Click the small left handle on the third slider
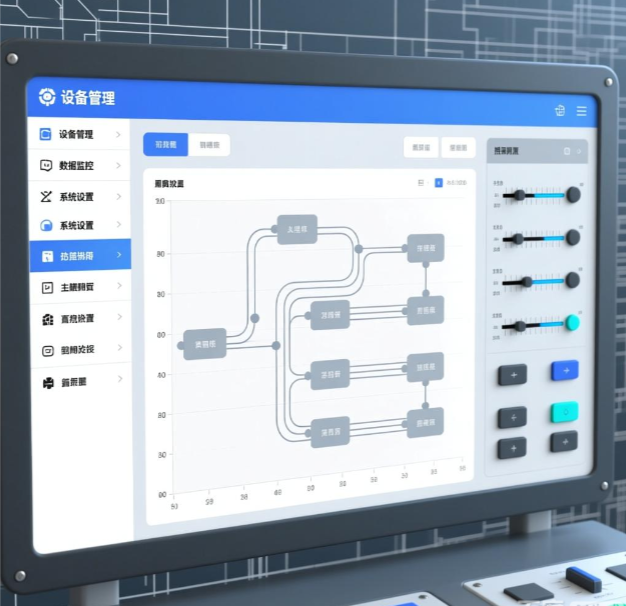Image resolution: width=626 pixels, height=606 pixels. [527, 282]
